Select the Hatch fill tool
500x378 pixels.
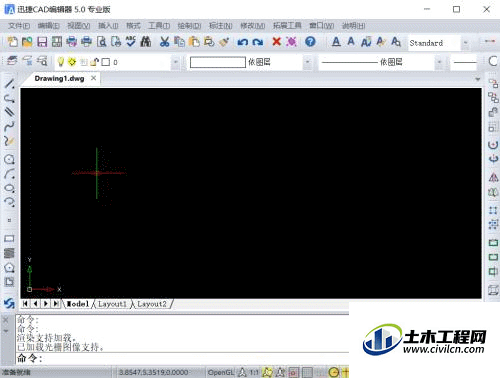point(9,253)
